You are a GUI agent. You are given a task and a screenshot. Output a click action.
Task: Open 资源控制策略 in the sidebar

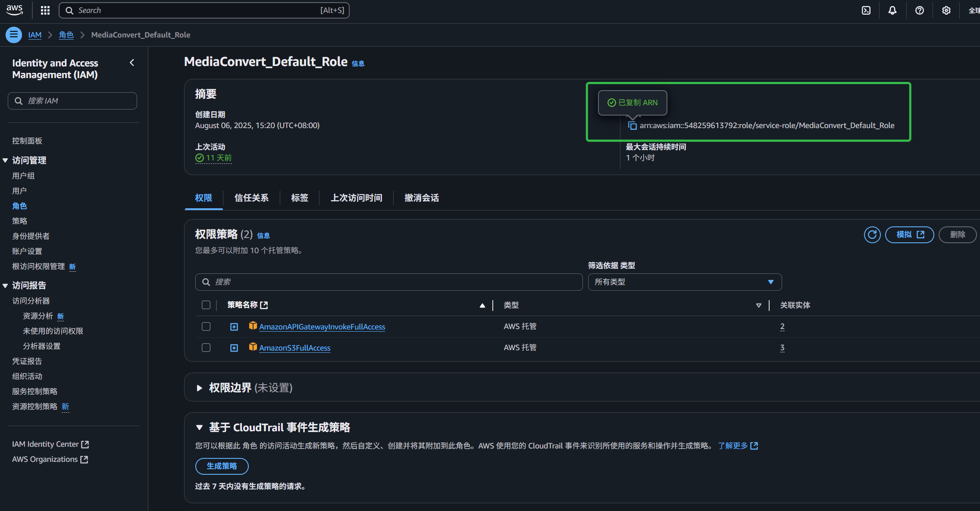[35, 407]
